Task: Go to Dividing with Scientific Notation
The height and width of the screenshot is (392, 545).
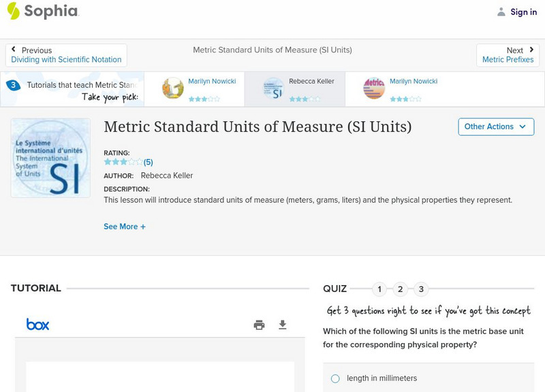Action: [x=67, y=60]
